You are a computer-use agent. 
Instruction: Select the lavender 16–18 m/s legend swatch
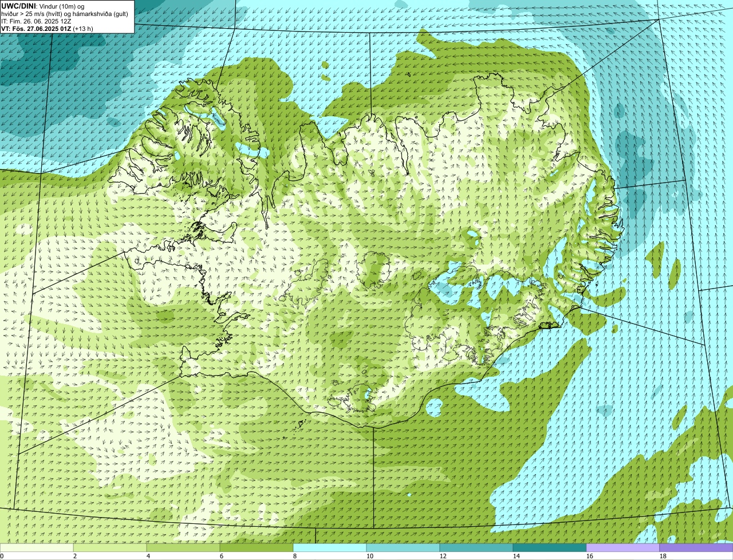623,547
